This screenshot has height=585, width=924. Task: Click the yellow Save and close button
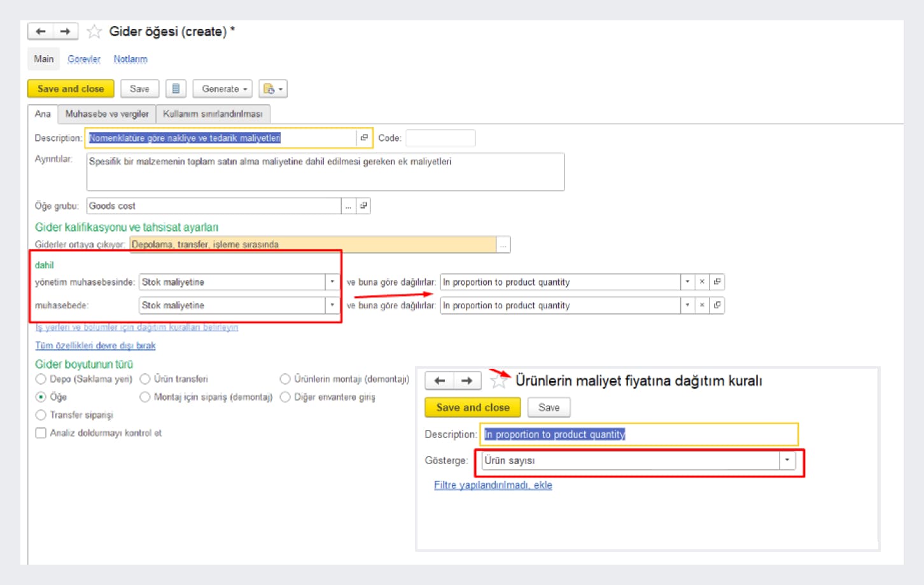click(x=71, y=89)
